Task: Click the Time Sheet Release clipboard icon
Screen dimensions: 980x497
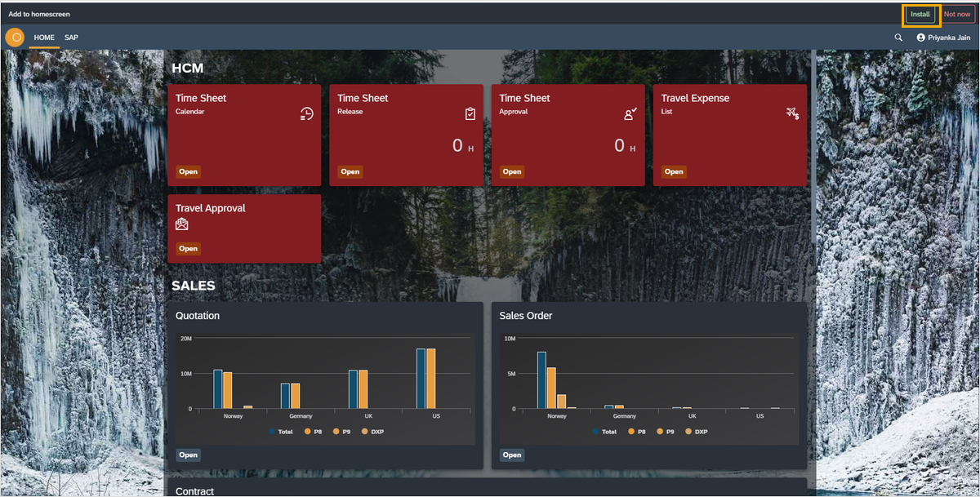Action: pyautogui.click(x=470, y=114)
